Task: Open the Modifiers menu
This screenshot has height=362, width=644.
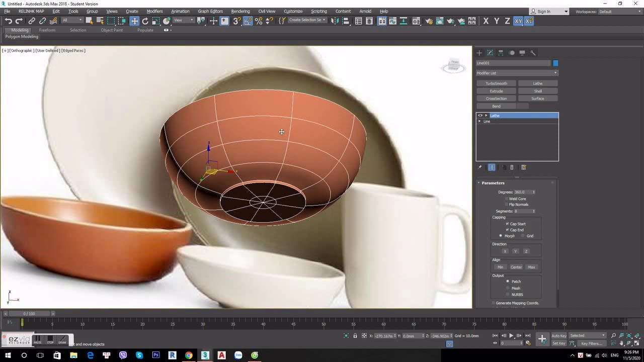Action: 154,11
